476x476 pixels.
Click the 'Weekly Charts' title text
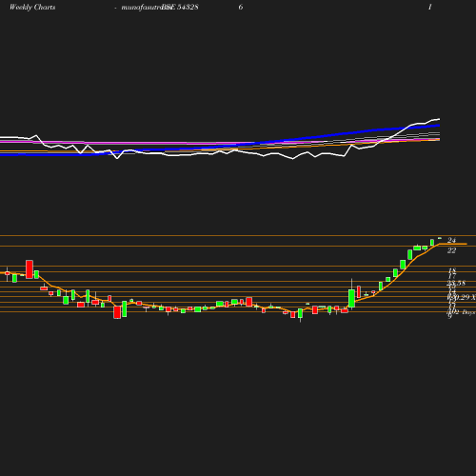point(32,8)
